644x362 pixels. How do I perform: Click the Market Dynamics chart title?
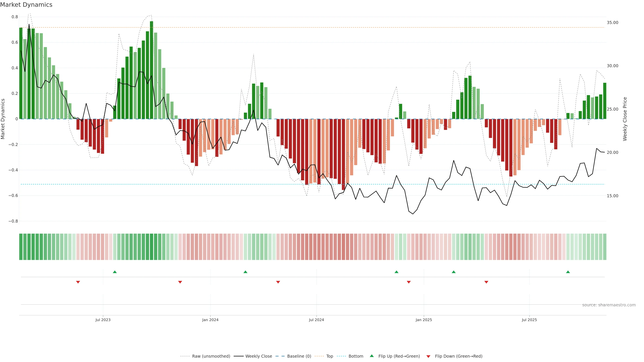[x=26, y=5]
